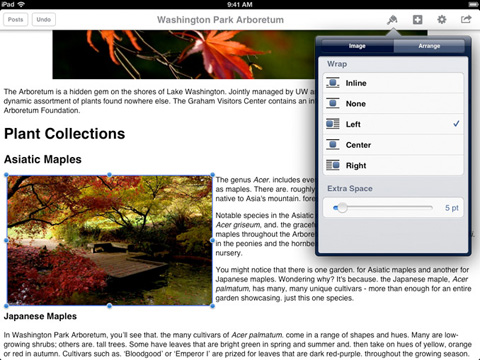Click paragraph starting 'You might notice'
Image resolution: width=480 pixels, height=360 pixels.
(x=343, y=284)
